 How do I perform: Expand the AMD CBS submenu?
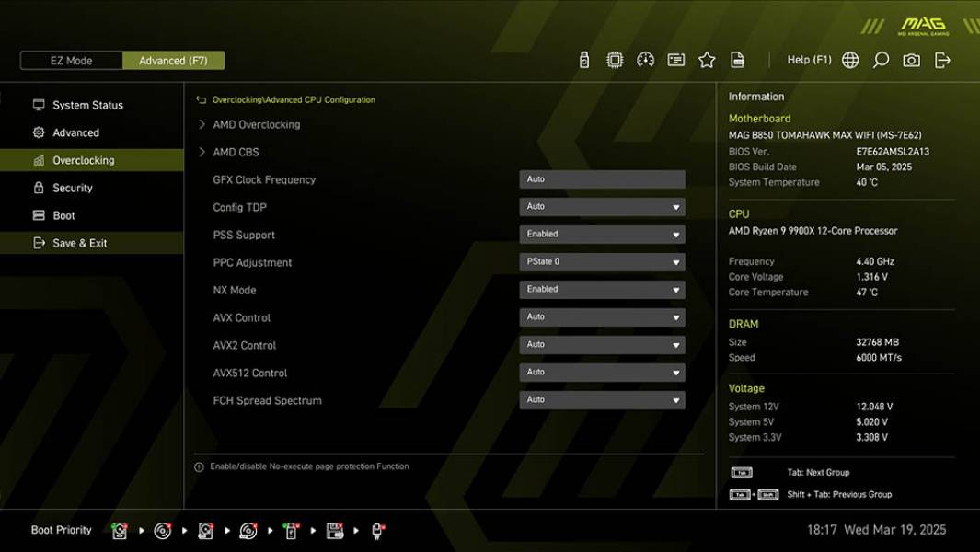[x=236, y=152]
